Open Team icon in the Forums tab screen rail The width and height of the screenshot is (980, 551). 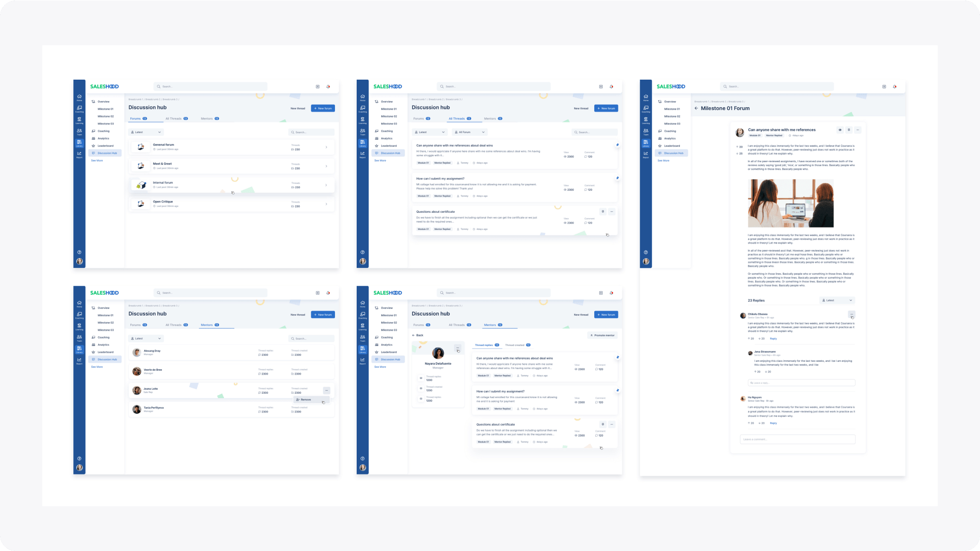tap(79, 132)
